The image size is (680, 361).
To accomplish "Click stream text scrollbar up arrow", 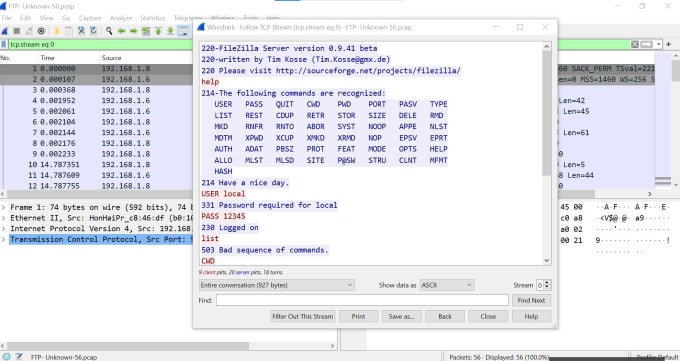I will [x=547, y=46].
